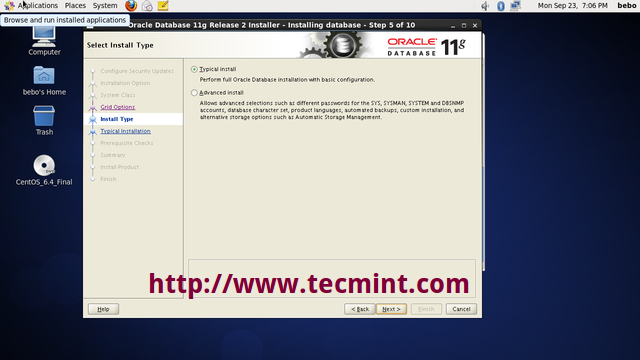Open the System menu

point(105,5)
